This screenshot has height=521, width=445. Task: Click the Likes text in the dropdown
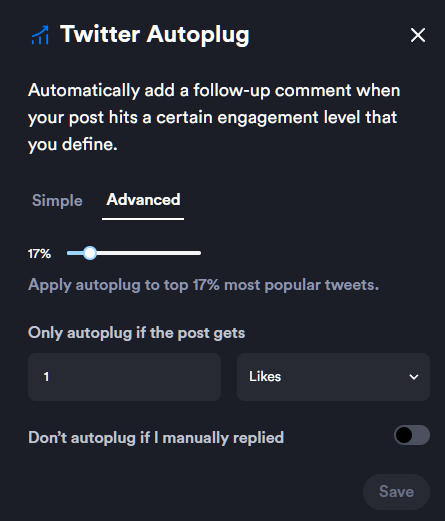click(265, 377)
